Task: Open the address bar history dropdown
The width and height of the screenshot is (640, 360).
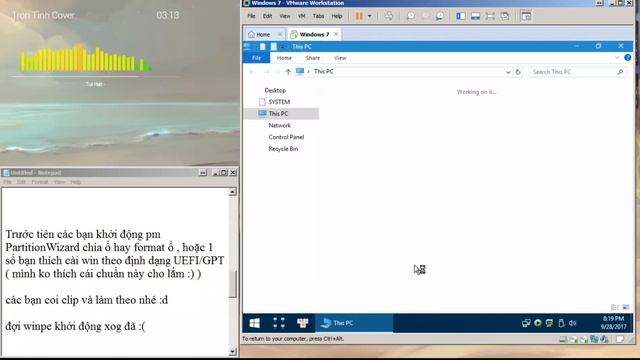Action: click(508, 72)
